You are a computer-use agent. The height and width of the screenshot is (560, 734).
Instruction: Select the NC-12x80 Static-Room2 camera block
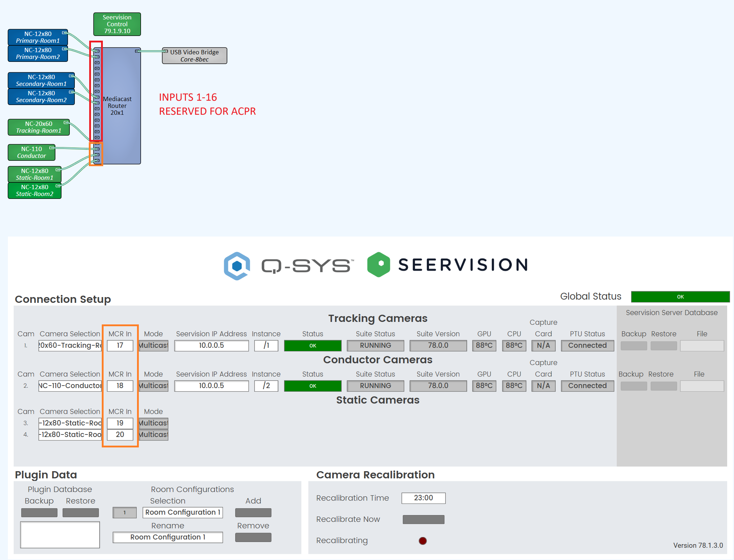[35, 191]
